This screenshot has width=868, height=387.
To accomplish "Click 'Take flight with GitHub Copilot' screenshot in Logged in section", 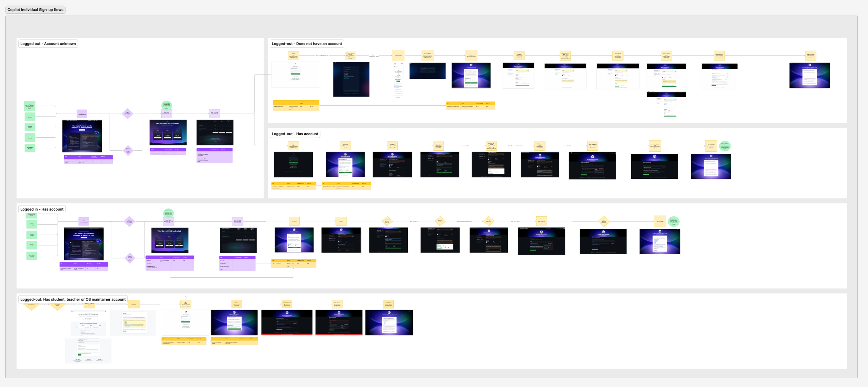I will point(170,240).
